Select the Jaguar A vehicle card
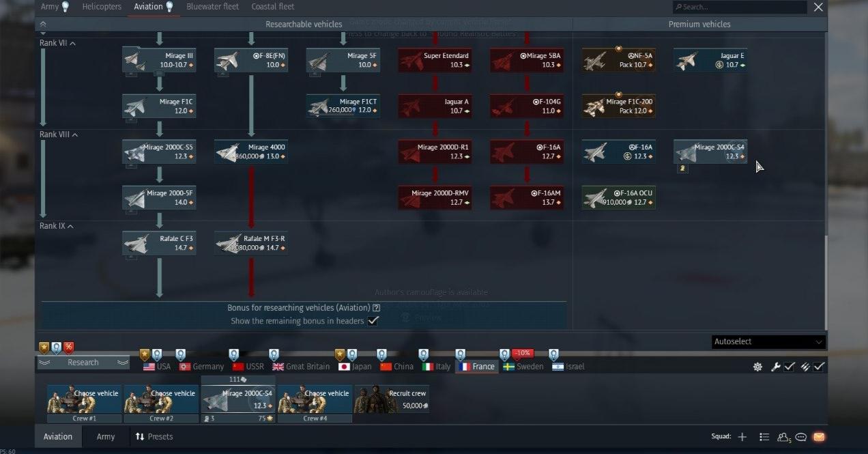This screenshot has height=454, width=868. [x=435, y=106]
